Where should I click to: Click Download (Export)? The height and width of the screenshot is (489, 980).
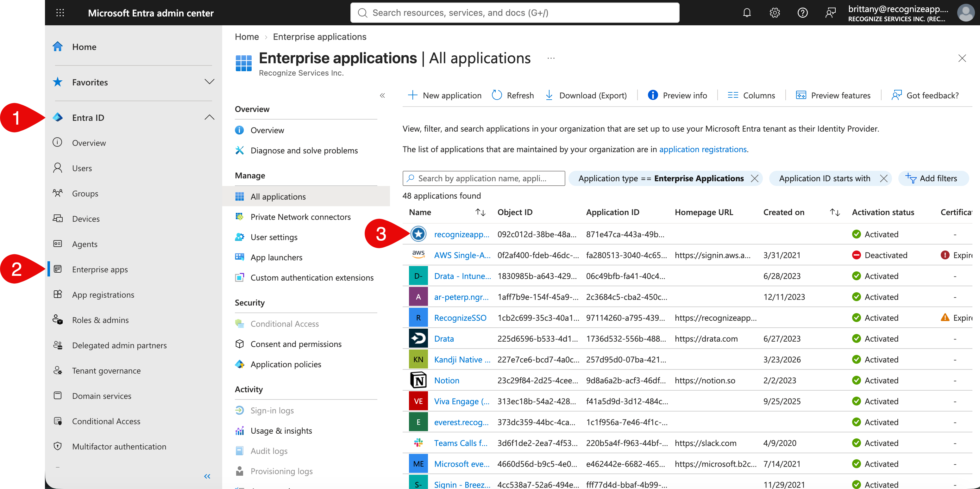tap(586, 96)
